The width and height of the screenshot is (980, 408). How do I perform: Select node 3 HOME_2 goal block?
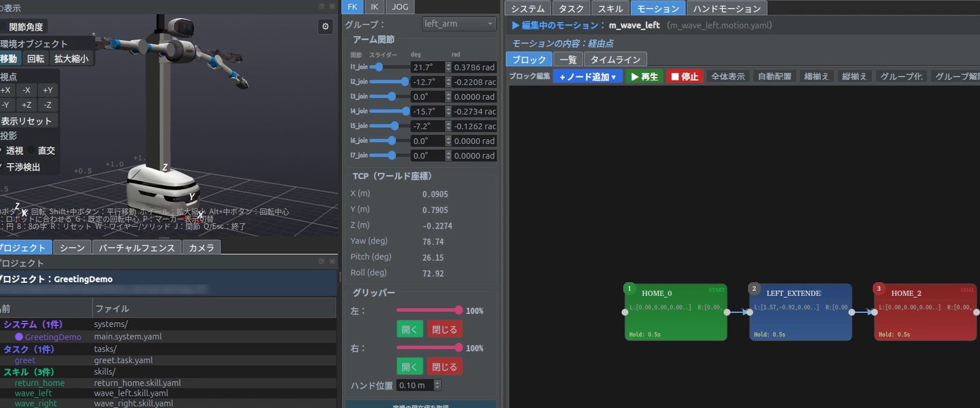926,312
